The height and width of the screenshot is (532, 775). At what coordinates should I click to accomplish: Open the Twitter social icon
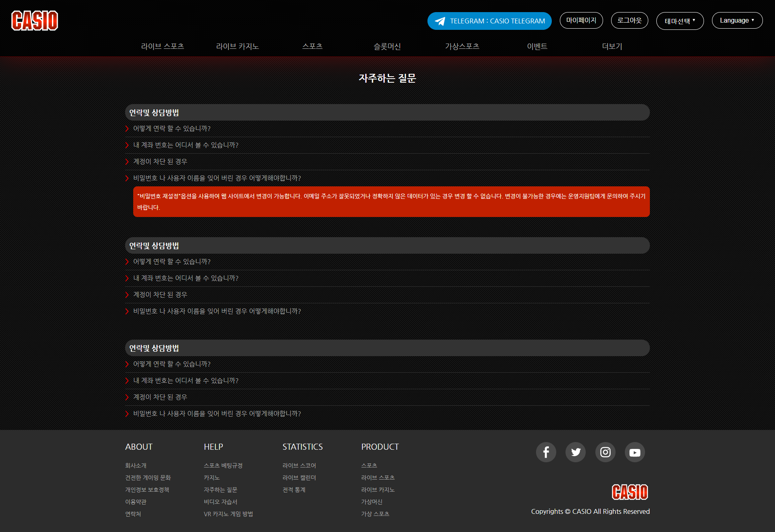[576, 452]
